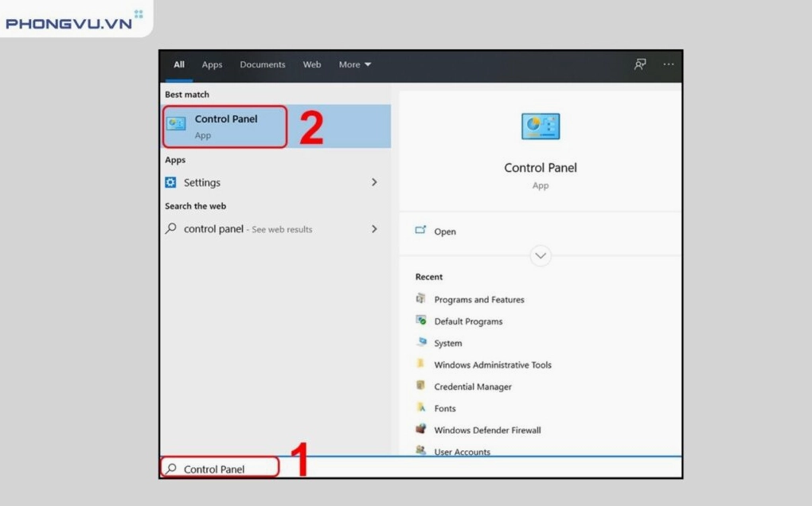Open Programs and Features from Recent
Viewport: 812px width, 506px height.
(x=478, y=300)
